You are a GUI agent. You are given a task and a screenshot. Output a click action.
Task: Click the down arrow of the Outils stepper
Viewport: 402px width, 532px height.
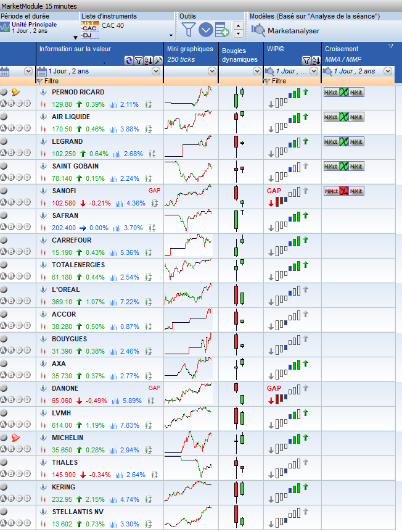(238, 33)
